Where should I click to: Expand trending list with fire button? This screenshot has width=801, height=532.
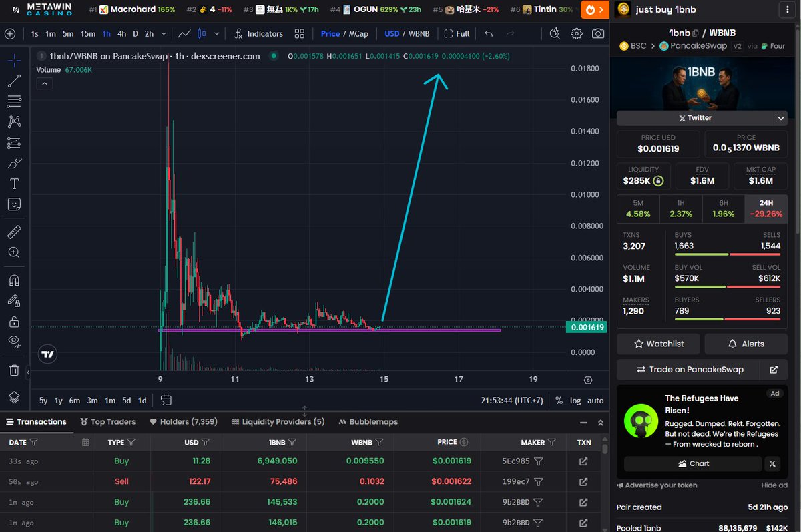(595, 9)
